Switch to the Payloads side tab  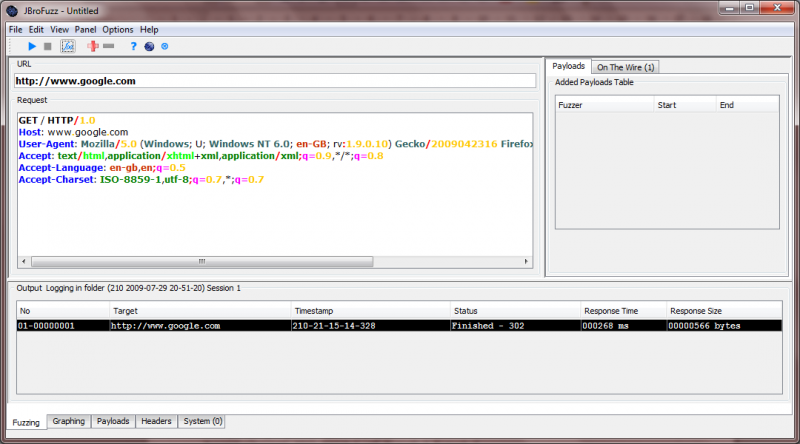tap(568, 66)
